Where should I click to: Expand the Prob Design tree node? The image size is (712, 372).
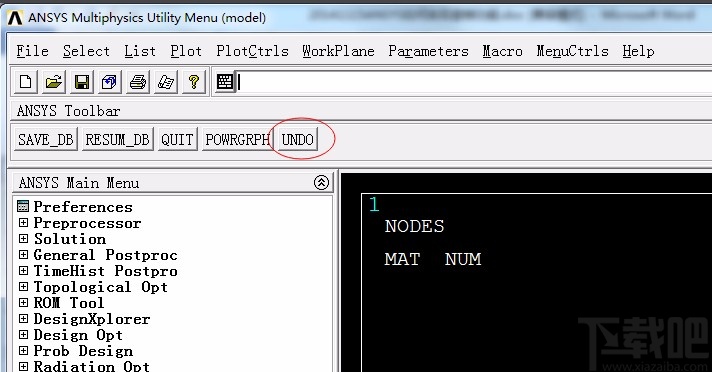[x=23, y=350]
